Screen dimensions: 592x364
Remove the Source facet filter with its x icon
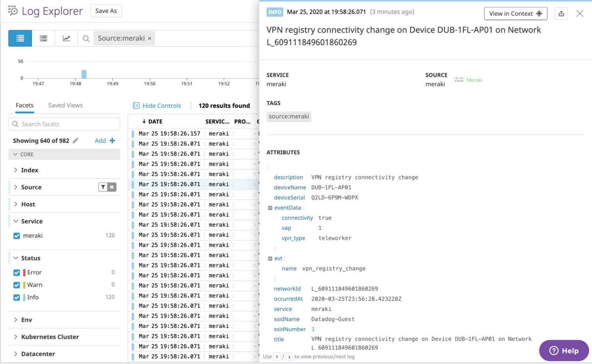(112, 187)
